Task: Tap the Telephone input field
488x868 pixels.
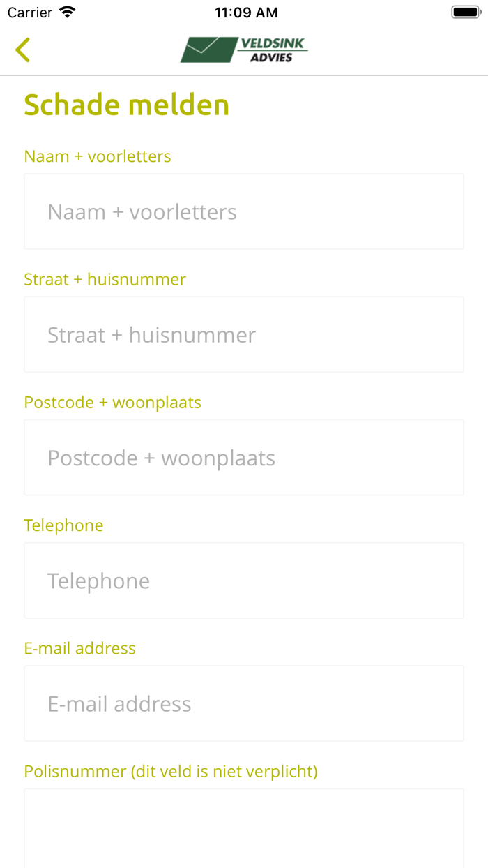Action: (244, 580)
